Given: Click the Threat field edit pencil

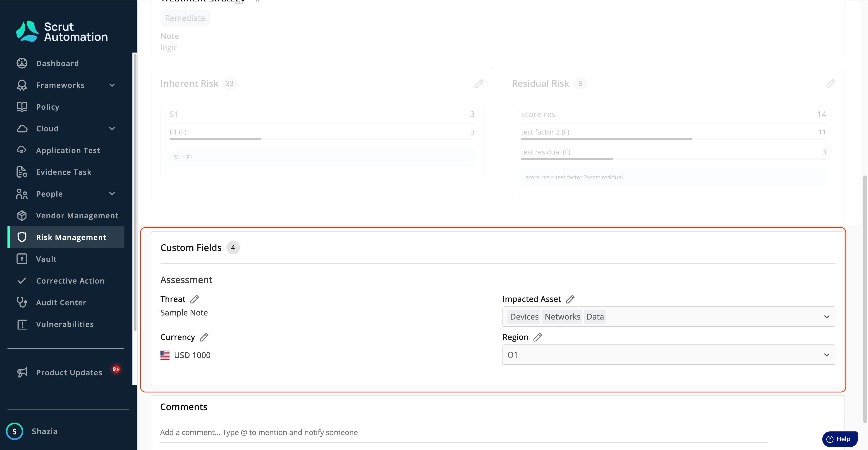Looking at the screenshot, I should point(194,299).
